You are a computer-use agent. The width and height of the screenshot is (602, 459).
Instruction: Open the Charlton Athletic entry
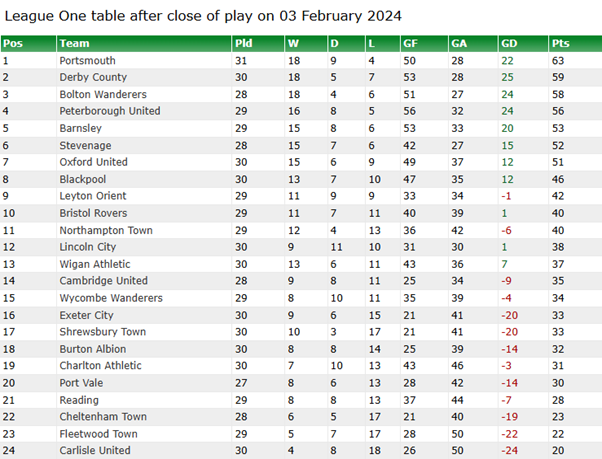click(x=101, y=365)
